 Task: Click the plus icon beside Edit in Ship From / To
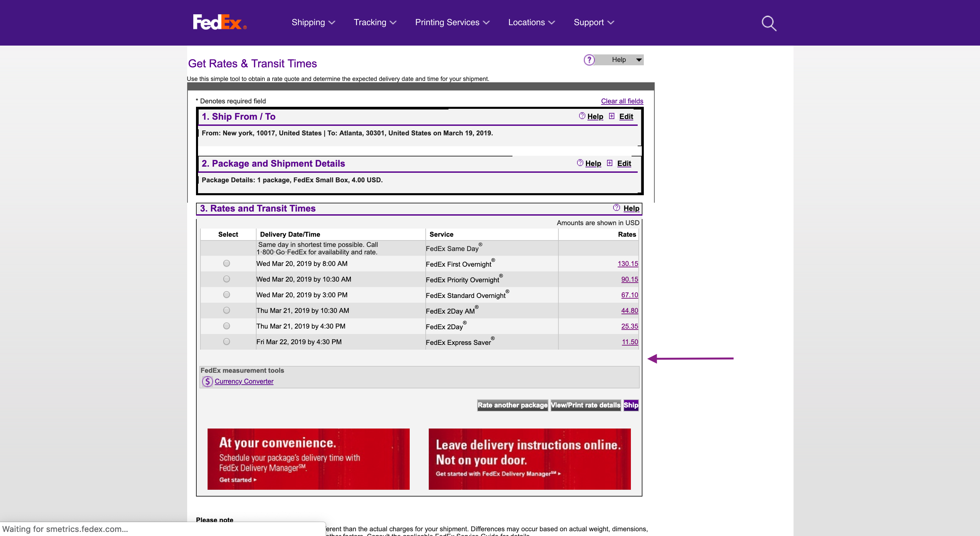tap(612, 116)
